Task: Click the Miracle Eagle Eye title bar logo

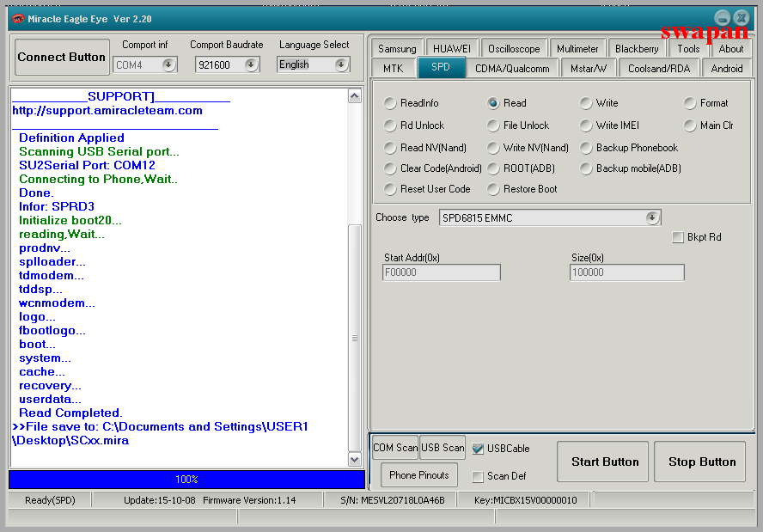Action: click(x=18, y=19)
